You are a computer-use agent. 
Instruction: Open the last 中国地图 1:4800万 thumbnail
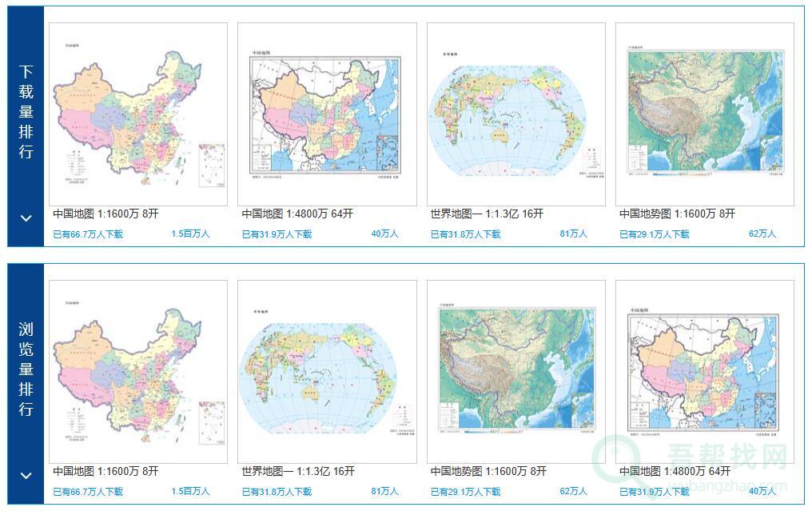(703, 368)
